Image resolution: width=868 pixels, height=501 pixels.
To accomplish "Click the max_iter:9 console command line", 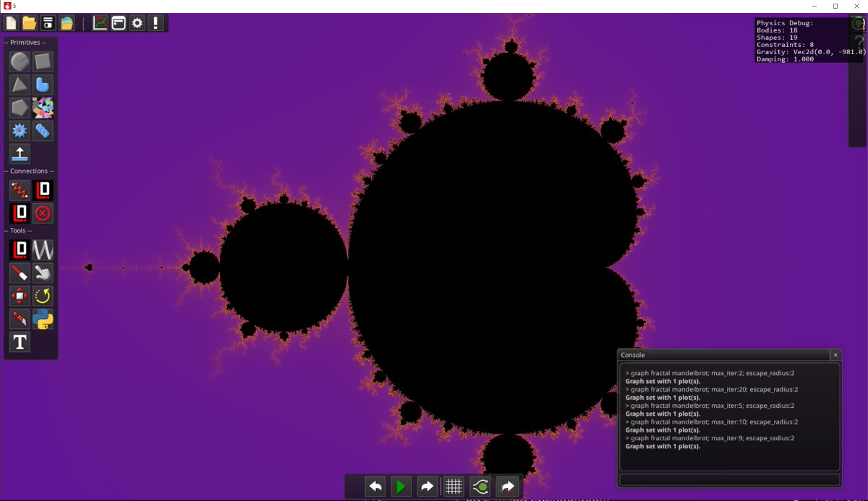I will [x=710, y=438].
